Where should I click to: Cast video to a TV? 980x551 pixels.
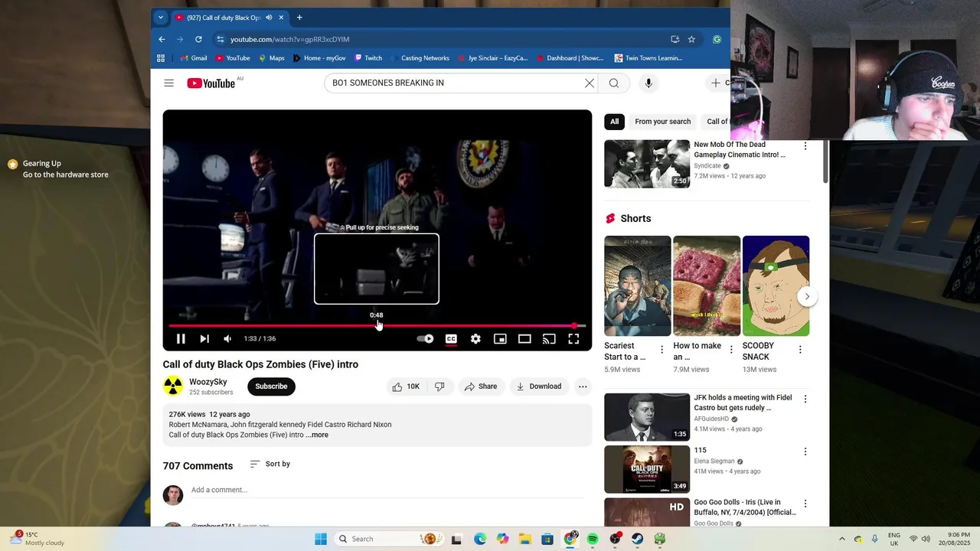click(549, 339)
